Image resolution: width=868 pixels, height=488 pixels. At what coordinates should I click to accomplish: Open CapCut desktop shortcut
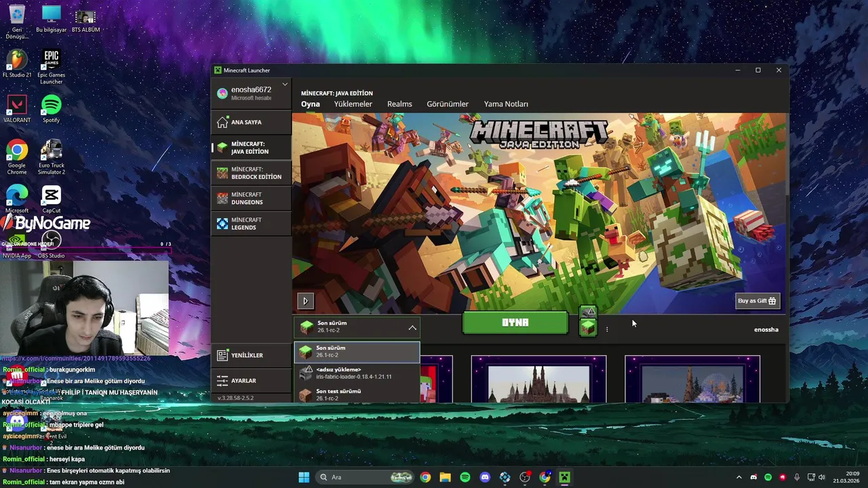pyautogui.click(x=52, y=199)
